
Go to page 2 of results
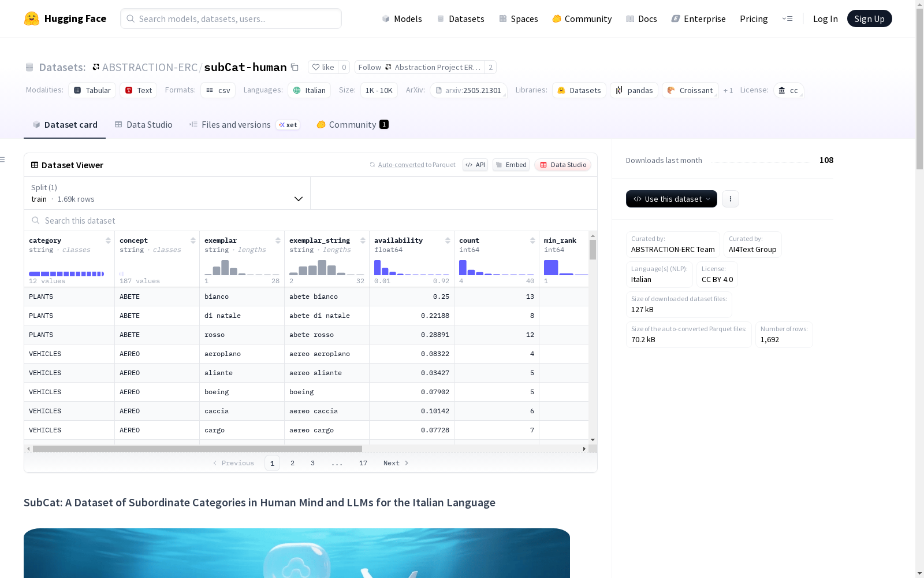pos(293,463)
